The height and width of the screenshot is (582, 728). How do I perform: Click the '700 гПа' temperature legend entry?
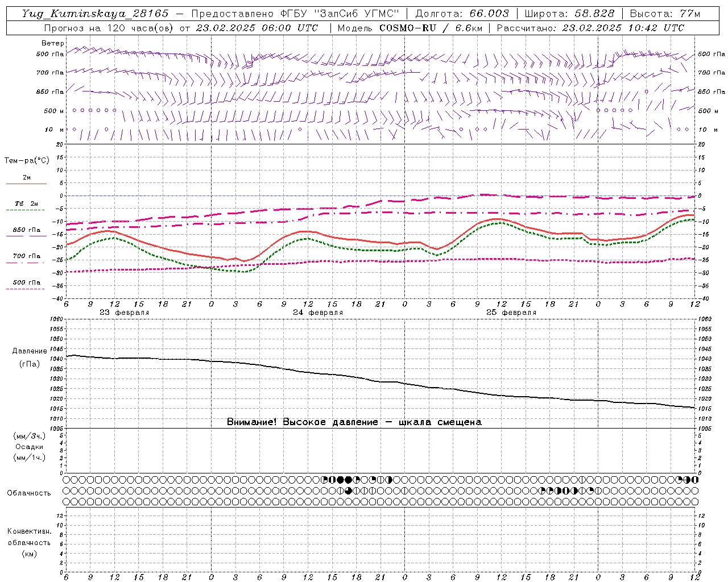coord(27,256)
